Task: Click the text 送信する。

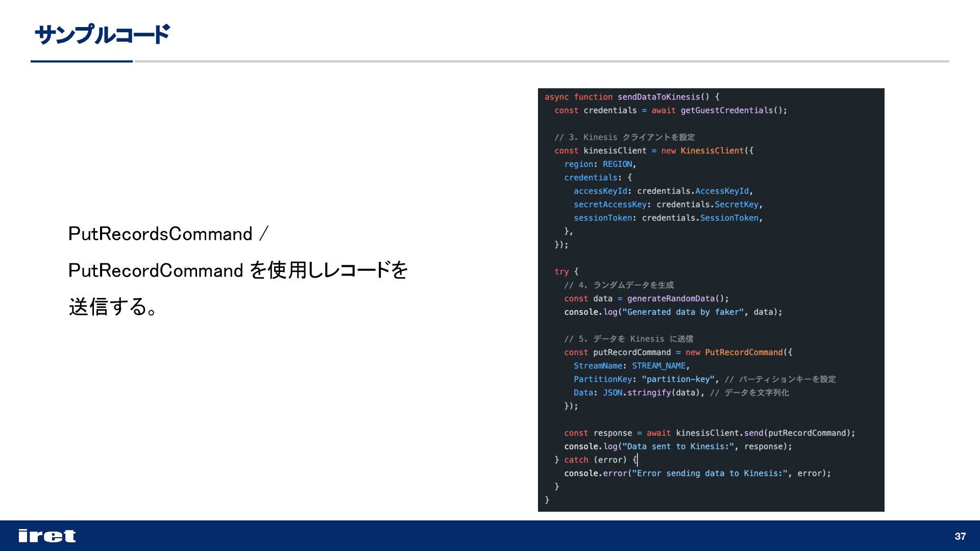Action: coord(113,307)
